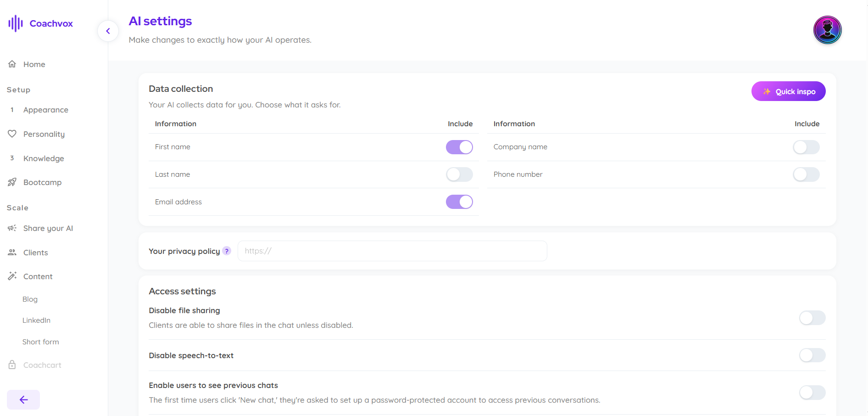Viewport: 868px width, 416px height.
Task: Open the Blog content page
Action: point(30,299)
